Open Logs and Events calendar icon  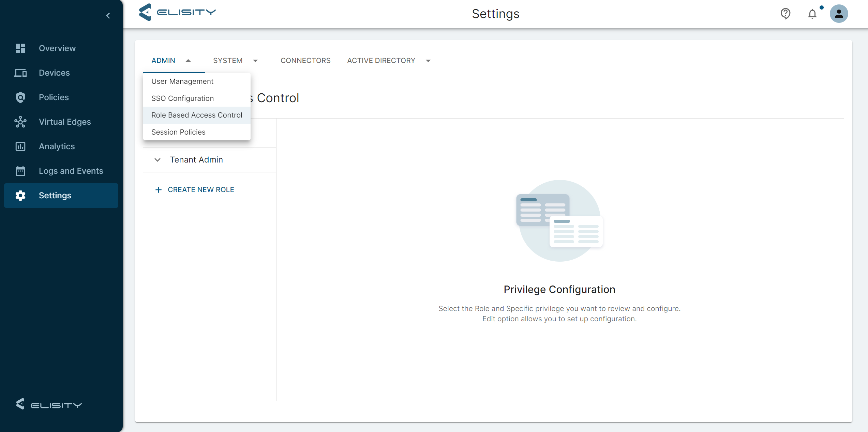click(x=20, y=171)
